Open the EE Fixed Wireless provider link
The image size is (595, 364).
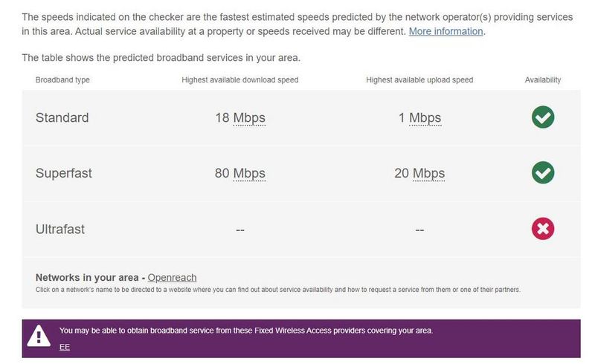click(x=65, y=347)
